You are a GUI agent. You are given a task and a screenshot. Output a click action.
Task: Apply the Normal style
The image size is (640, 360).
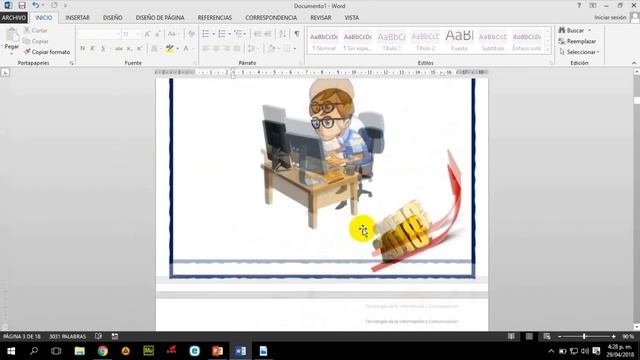(324, 41)
